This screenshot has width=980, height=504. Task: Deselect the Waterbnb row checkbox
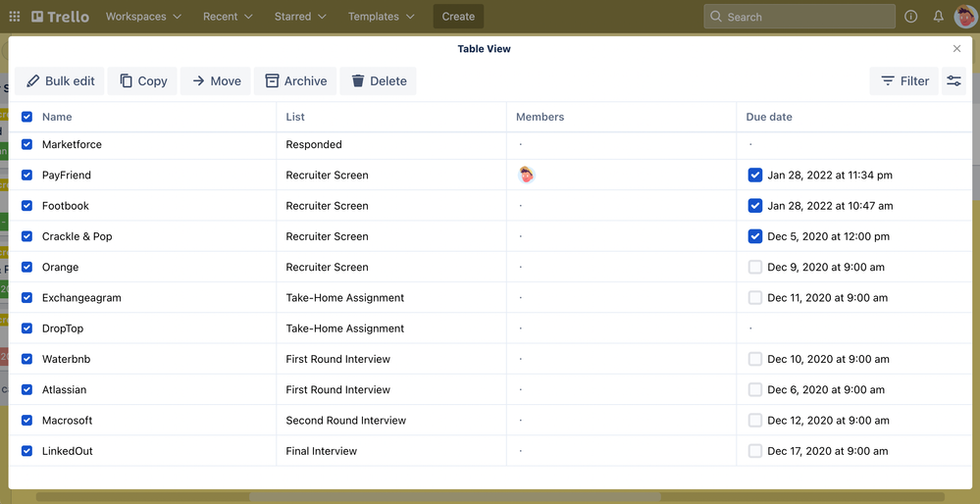(26, 359)
